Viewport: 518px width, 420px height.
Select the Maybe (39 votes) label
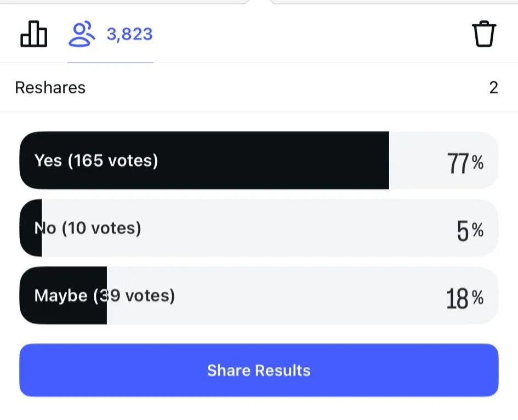point(104,296)
